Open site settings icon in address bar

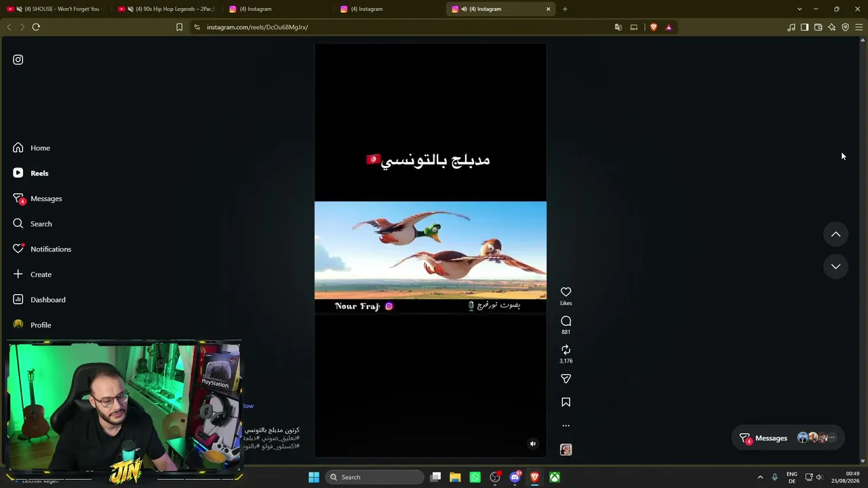[197, 27]
